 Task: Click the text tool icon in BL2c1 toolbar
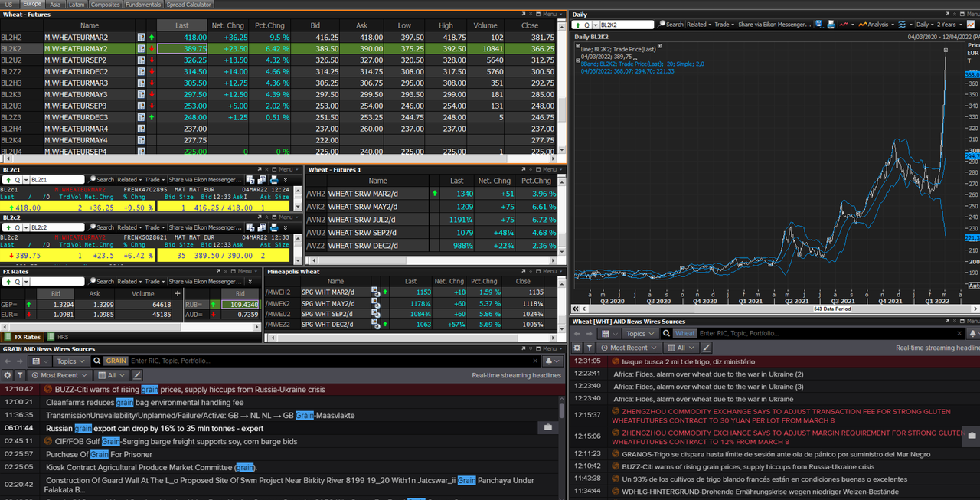(x=262, y=180)
